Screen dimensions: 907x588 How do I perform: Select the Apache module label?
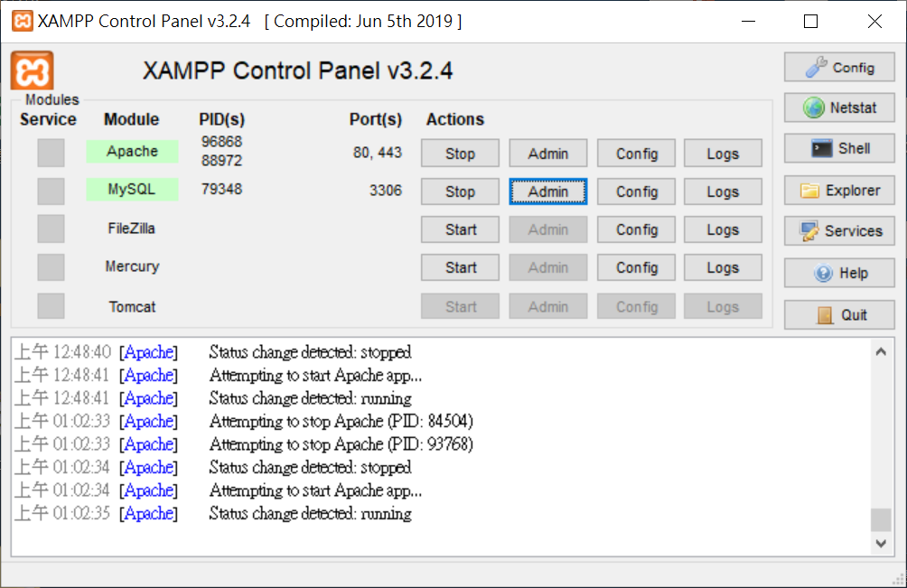[x=132, y=152]
